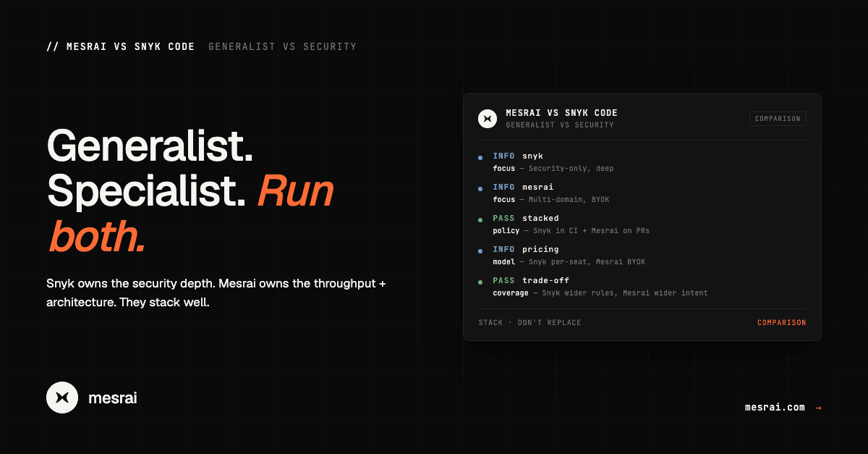Select the 'INFO pricing' row title
The image size is (868, 454).
(526, 249)
